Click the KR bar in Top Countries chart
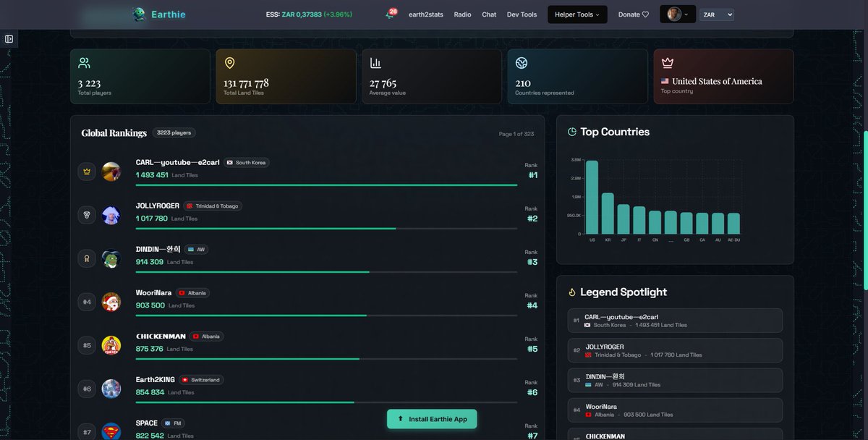 coord(608,213)
